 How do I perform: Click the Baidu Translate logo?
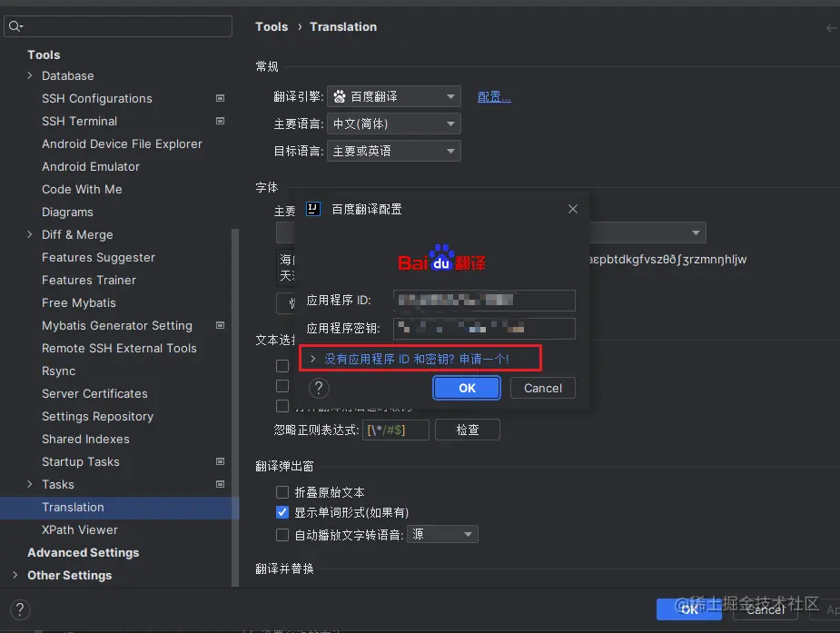[441, 259]
